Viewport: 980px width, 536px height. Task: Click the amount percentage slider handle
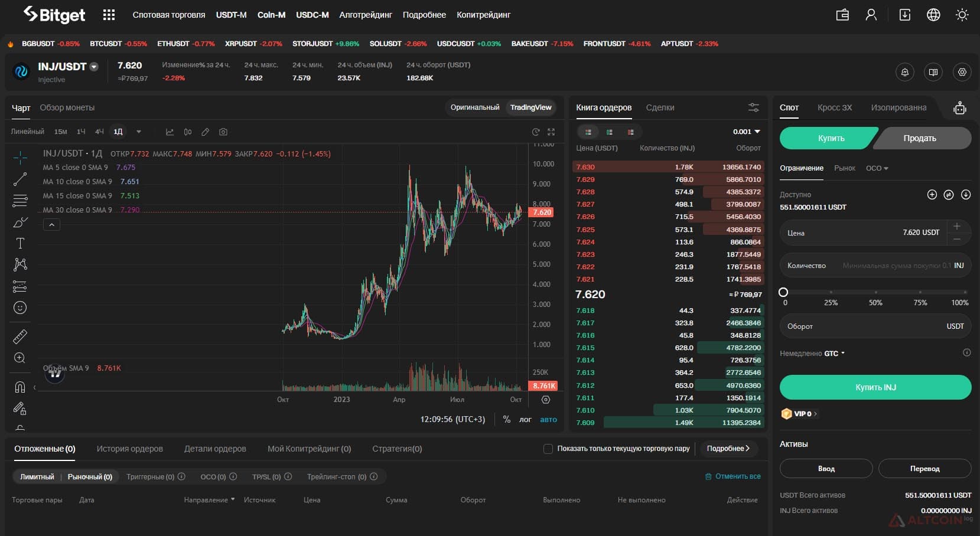tap(783, 292)
